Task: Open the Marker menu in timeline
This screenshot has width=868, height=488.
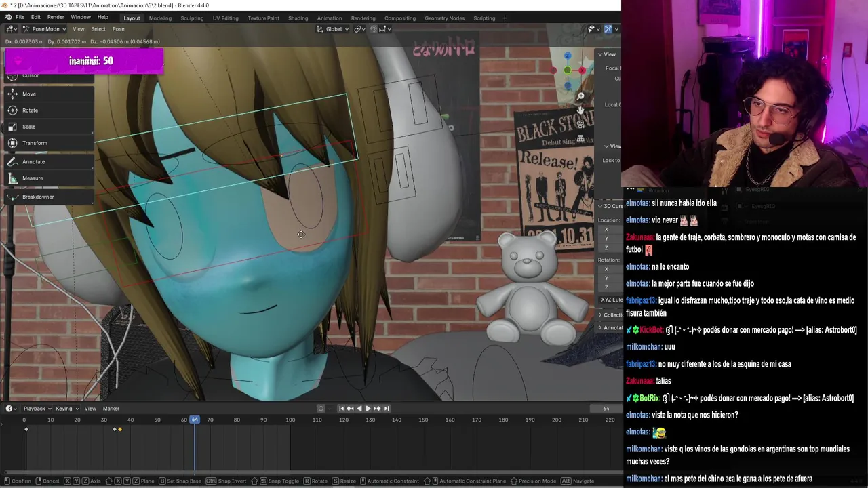Action: (111, 409)
